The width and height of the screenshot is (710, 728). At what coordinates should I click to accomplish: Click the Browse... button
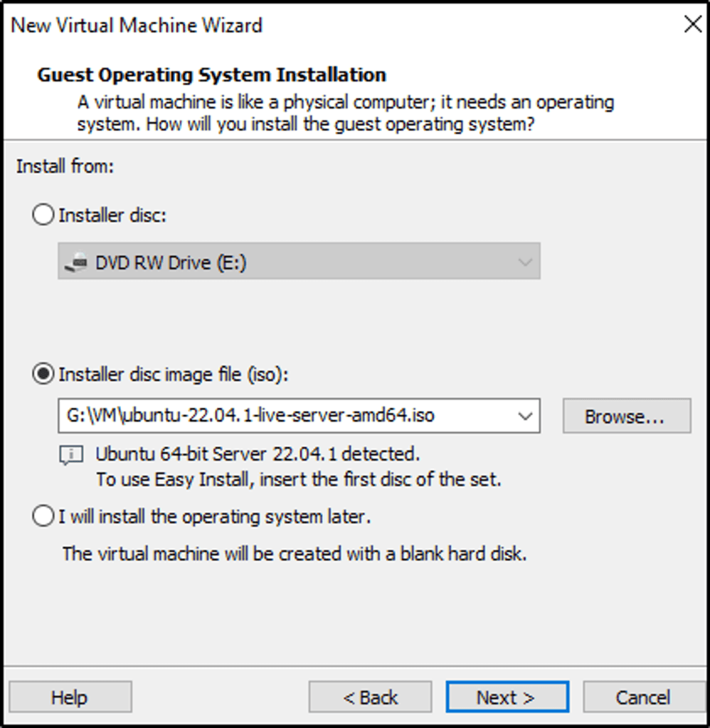point(626,417)
